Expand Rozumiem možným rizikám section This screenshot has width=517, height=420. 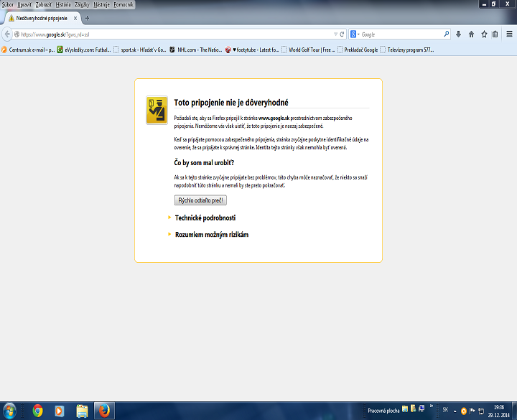(x=212, y=235)
